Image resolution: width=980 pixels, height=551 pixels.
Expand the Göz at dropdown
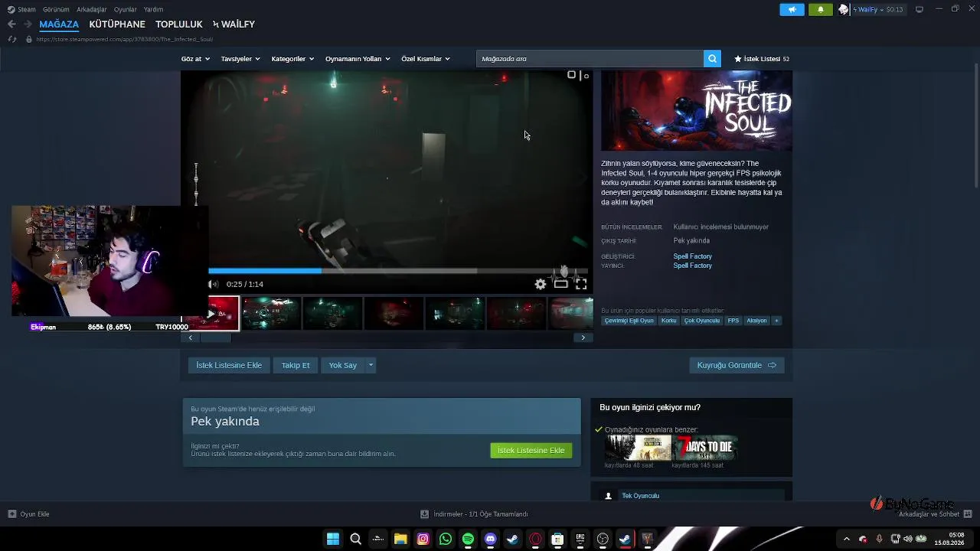tap(195, 59)
